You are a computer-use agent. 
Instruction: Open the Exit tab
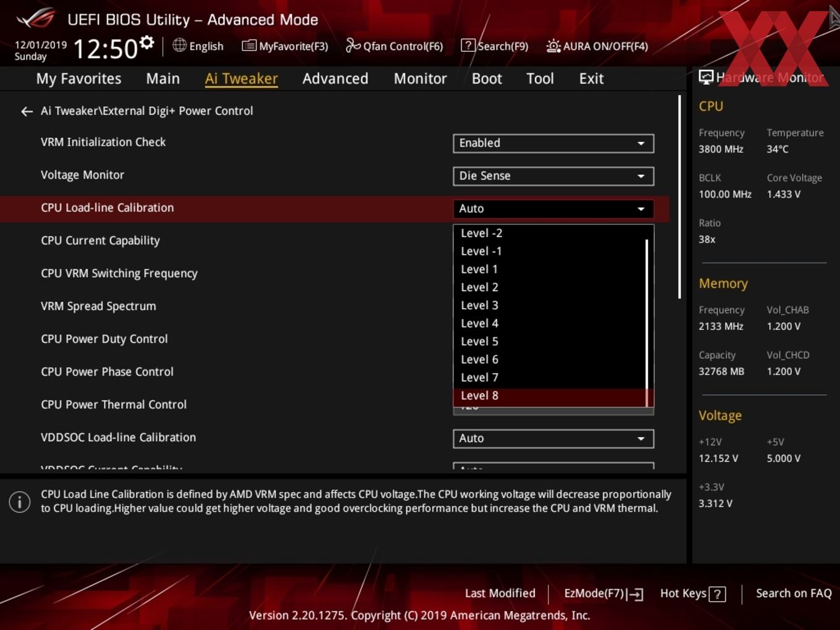pyautogui.click(x=591, y=78)
